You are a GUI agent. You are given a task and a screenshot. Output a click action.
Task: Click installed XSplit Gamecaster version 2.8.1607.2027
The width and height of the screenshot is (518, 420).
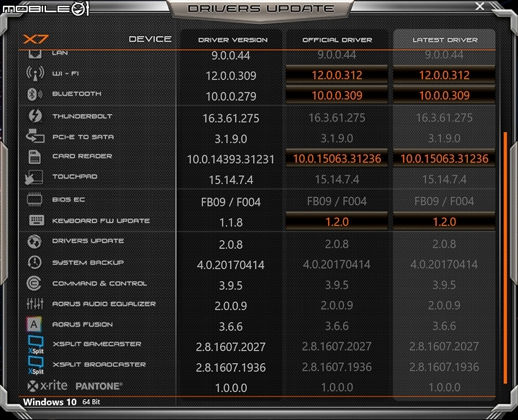click(231, 347)
